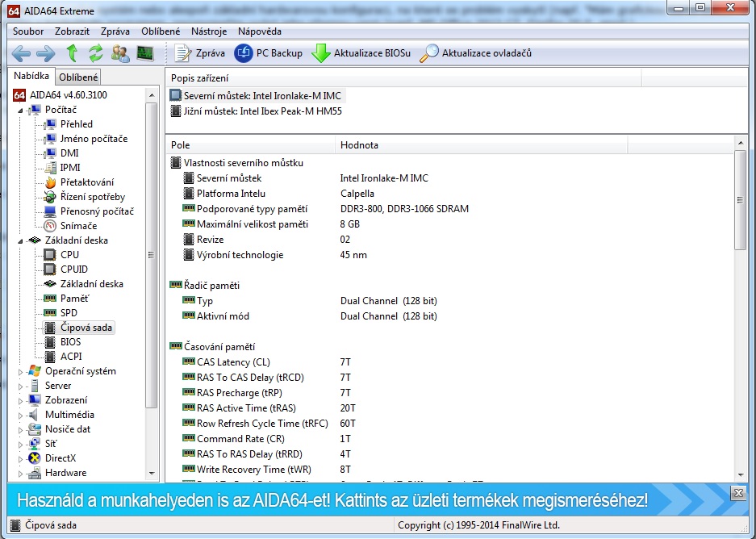Open PC Backup from the toolbar
The image size is (756, 539).
pyautogui.click(x=269, y=53)
